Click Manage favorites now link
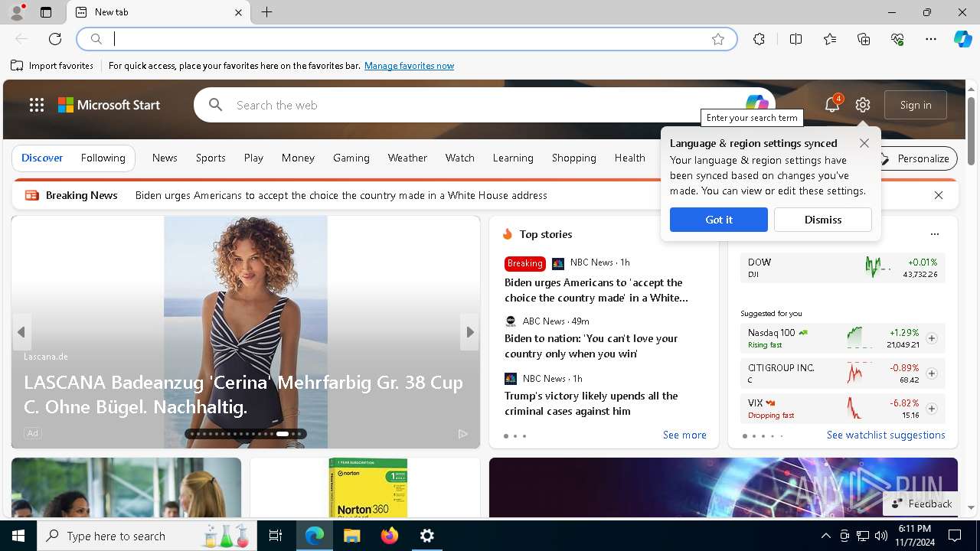 (x=409, y=66)
